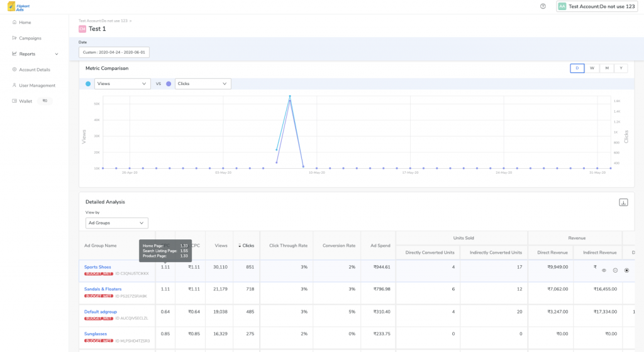Click the chart peak data point

290,96
